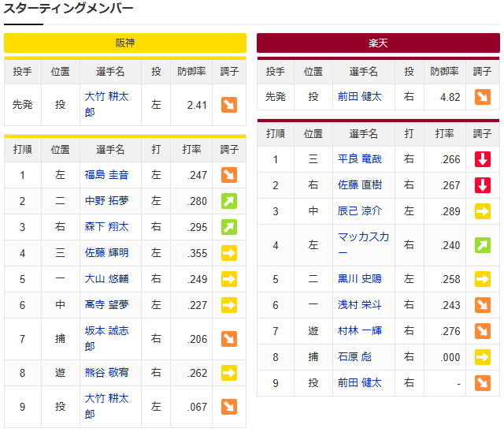Click ERA value 2.41
This screenshot has height=432, width=504.
[x=197, y=105]
